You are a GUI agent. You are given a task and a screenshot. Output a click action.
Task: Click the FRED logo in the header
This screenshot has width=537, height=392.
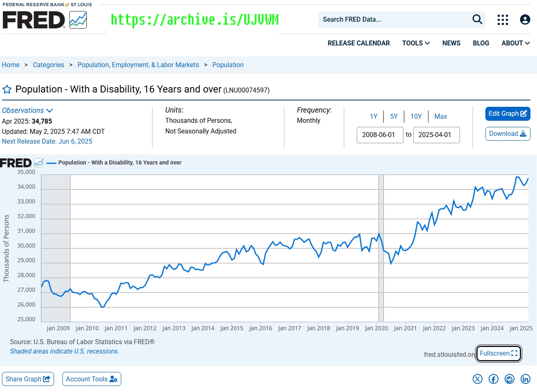(45, 20)
